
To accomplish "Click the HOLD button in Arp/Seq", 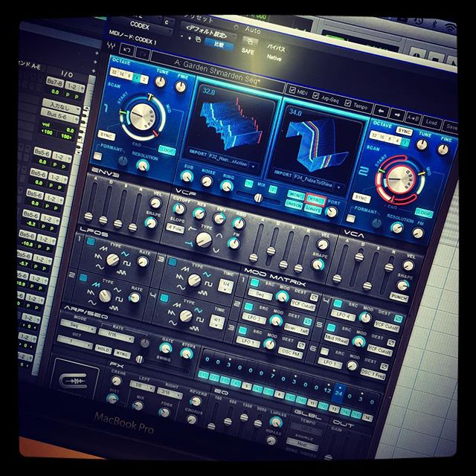I will tap(103, 349).
